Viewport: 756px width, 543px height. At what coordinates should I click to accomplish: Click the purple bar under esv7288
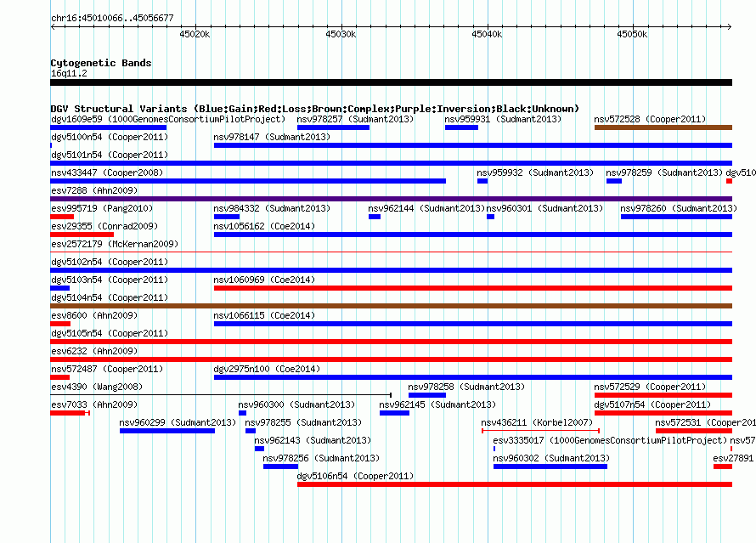tap(391, 199)
